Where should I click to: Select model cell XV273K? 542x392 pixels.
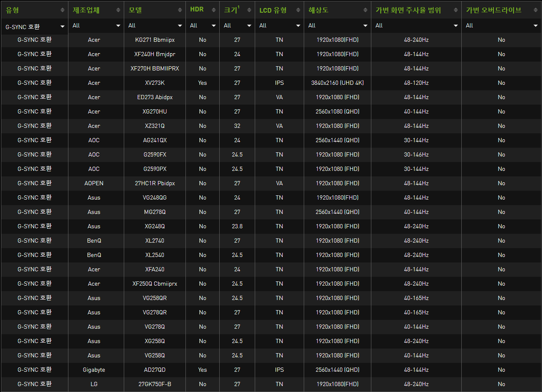[x=155, y=83]
